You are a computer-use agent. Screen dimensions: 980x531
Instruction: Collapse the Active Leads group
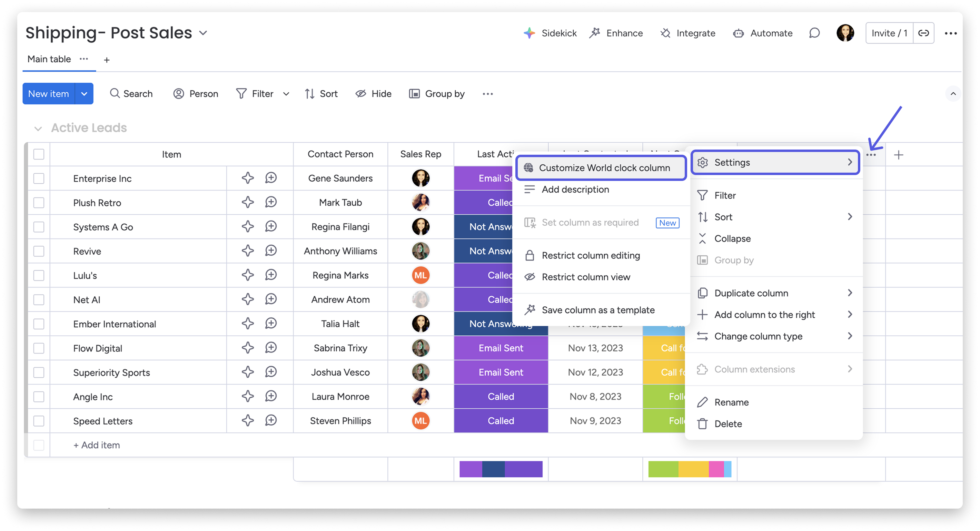click(x=38, y=129)
